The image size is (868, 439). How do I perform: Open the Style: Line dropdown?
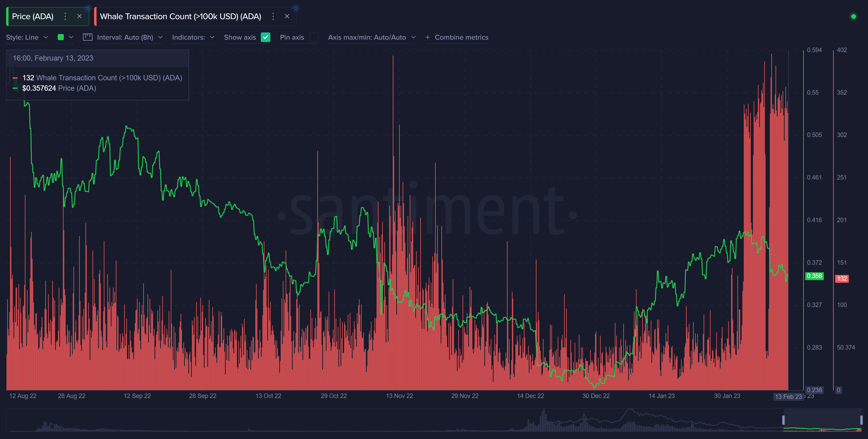pyautogui.click(x=27, y=37)
